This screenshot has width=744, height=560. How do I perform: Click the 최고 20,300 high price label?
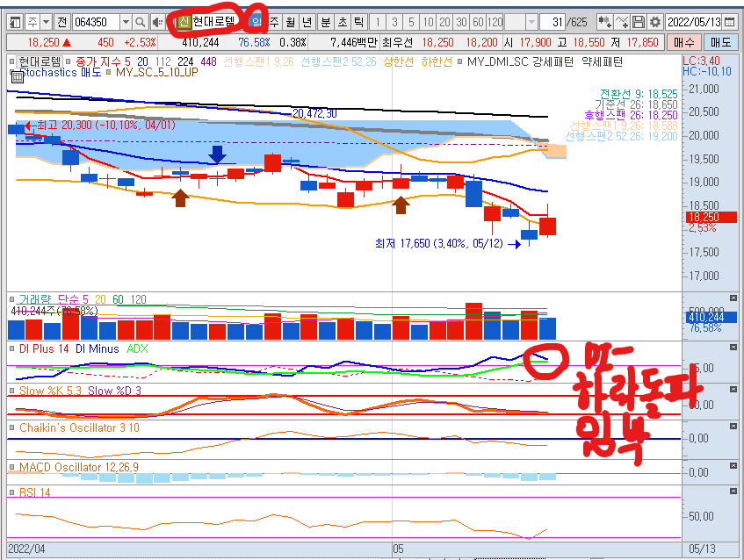[x=105, y=126]
